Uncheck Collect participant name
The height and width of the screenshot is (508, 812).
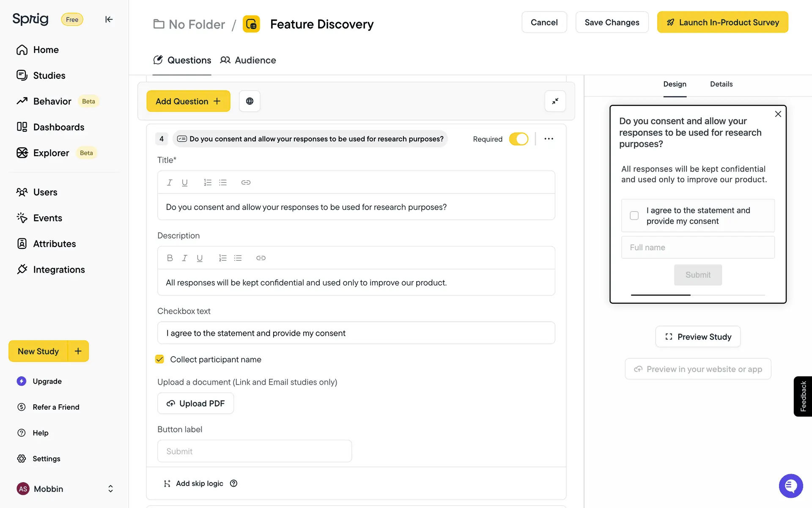point(160,359)
